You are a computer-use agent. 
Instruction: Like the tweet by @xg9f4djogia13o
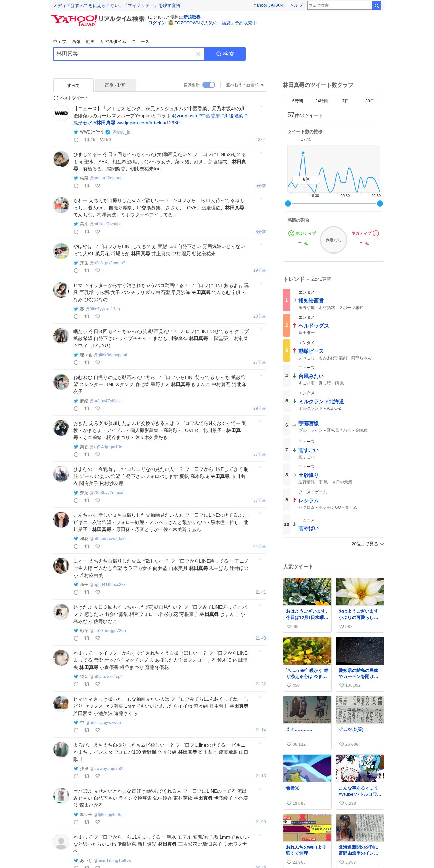tap(98, 454)
